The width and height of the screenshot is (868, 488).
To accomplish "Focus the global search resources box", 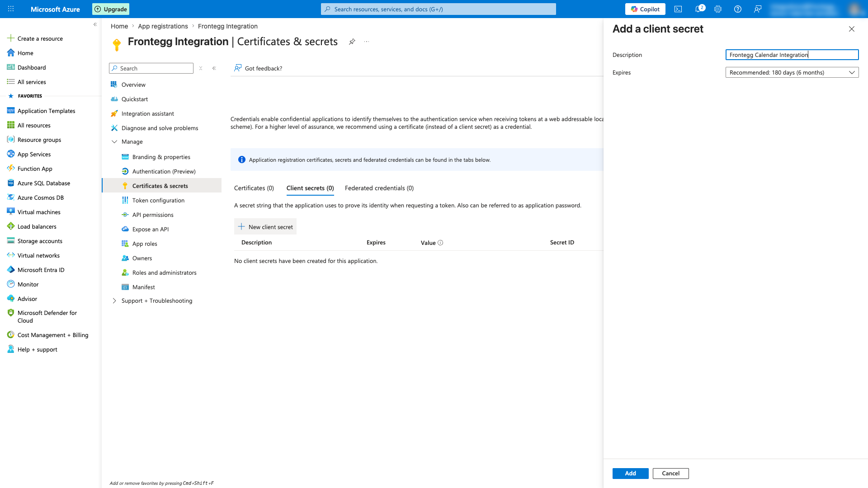I will pos(439,9).
